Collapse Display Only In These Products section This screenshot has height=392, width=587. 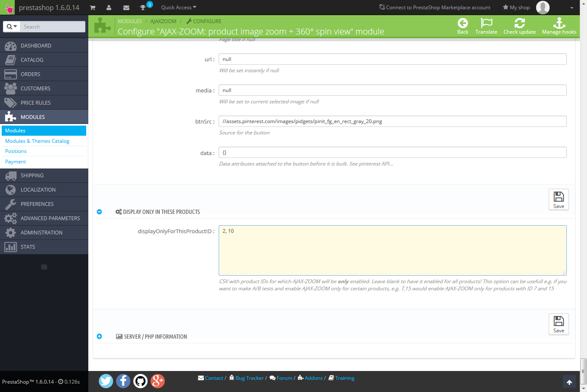(99, 212)
